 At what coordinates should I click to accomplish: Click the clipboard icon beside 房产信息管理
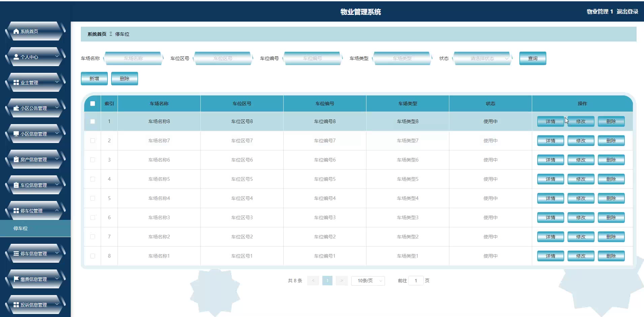16,160
